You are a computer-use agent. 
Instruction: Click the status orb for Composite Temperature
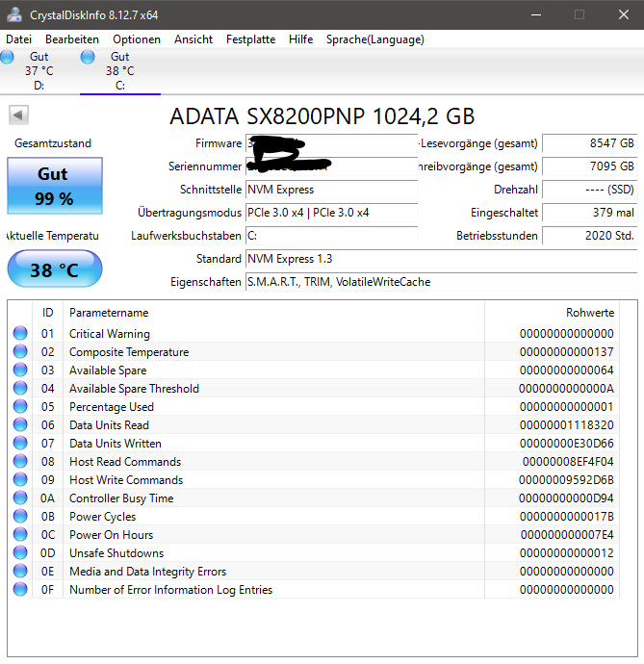pyautogui.click(x=20, y=351)
